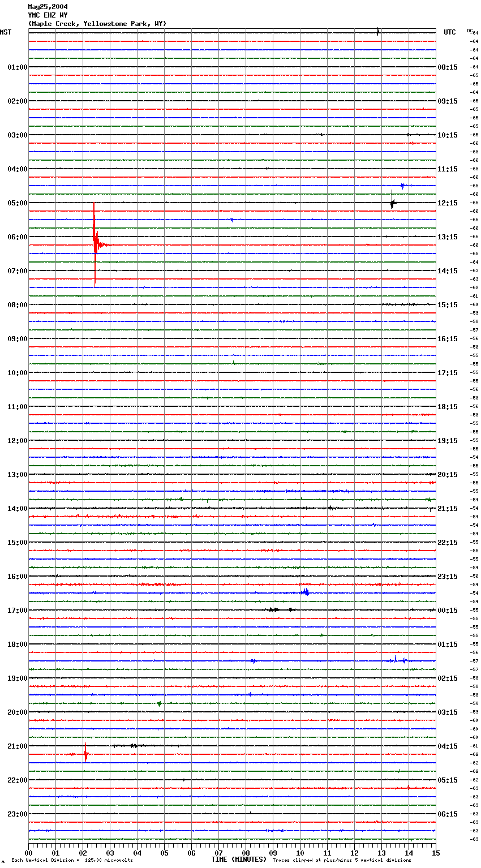The height and width of the screenshot is (868, 481).
Task: Click the DC offset column header
Action: click(470, 31)
